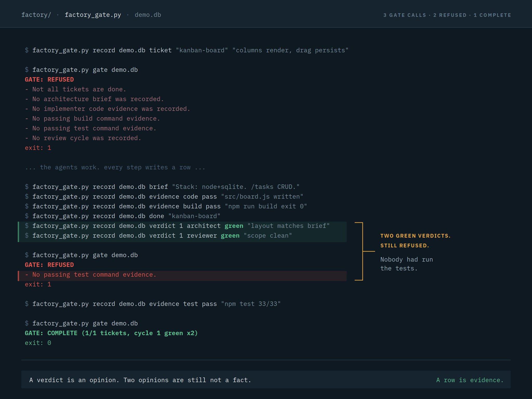Click 'A verdict is an opinion. Two opinions are still not a fact.'
532x399 pixels.
140,380
